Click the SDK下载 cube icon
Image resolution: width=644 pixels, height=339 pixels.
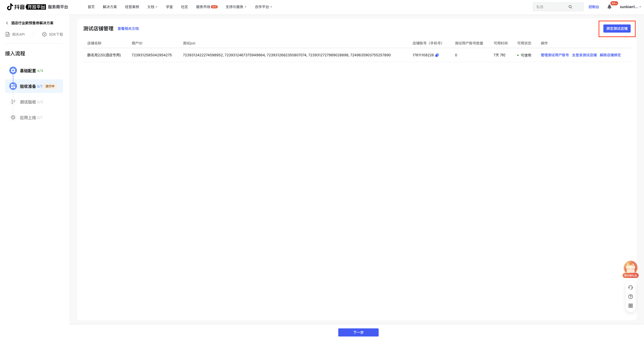(44, 34)
